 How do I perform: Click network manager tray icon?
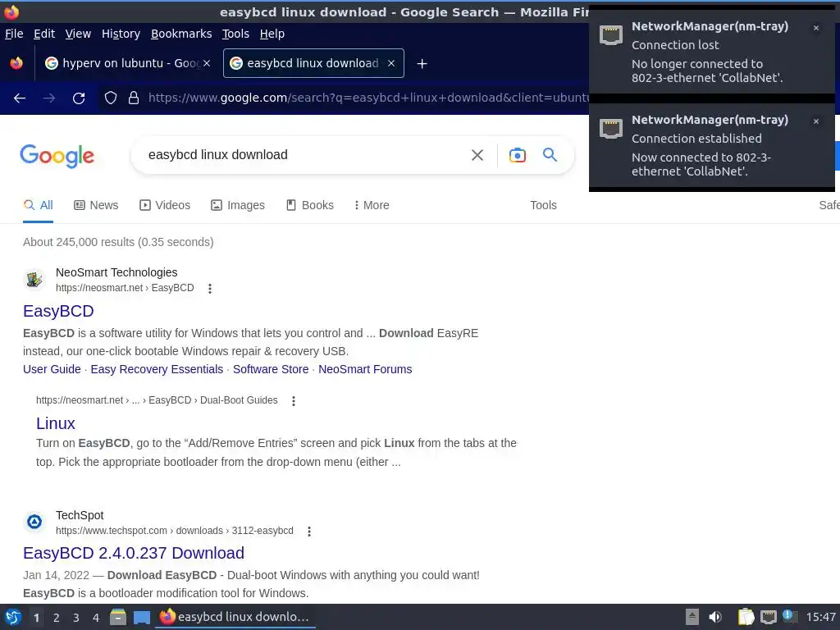pos(768,617)
